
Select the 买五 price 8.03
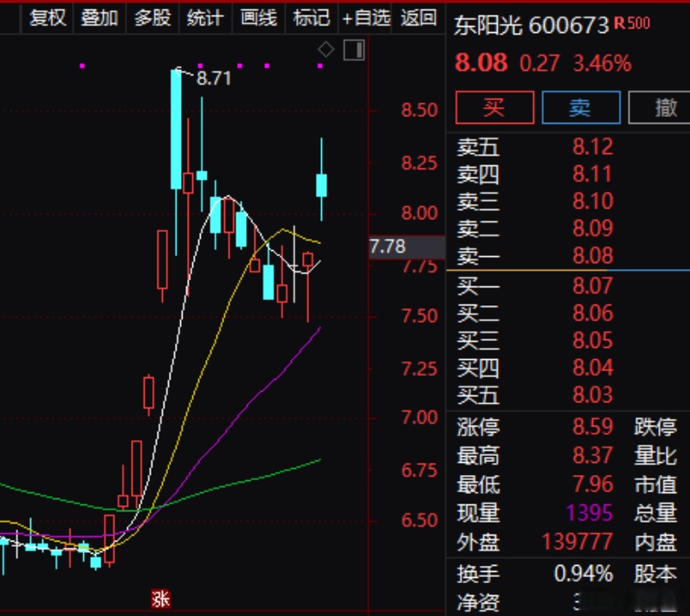coord(593,395)
